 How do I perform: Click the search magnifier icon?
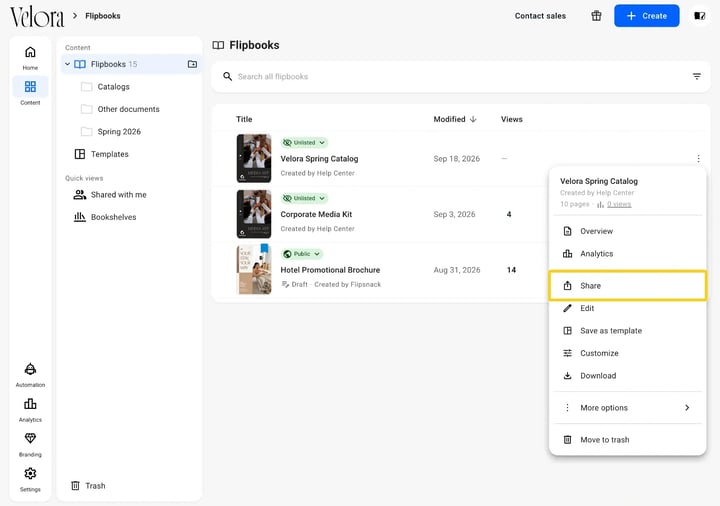[x=227, y=76]
